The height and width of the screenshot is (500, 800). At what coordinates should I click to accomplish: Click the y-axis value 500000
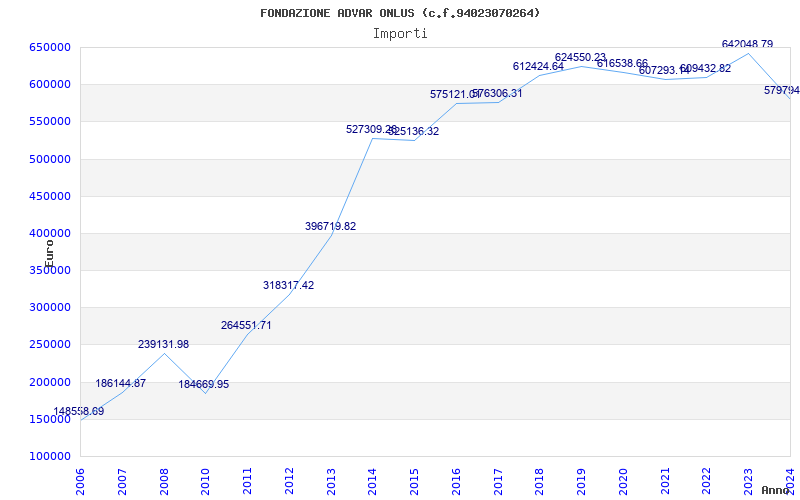pos(50,159)
